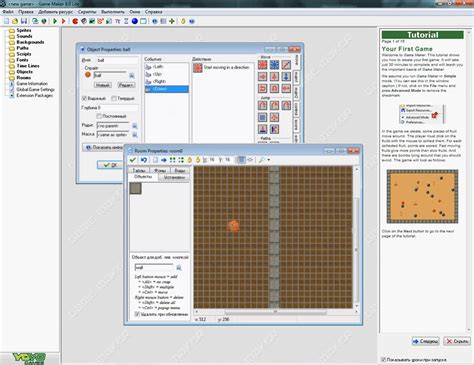Open mask selection menu
The height and width of the screenshot is (365, 474).
coord(135,134)
